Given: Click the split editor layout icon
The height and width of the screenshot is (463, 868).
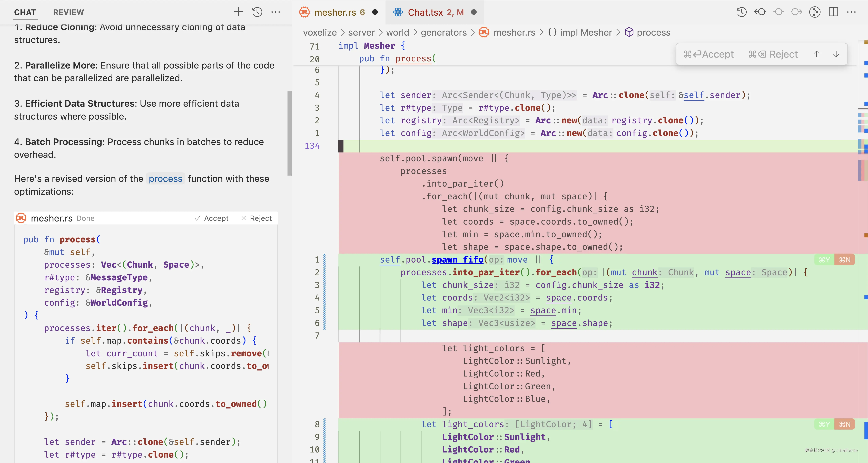Looking at the screenshot, I should click(x=833, y=12).
